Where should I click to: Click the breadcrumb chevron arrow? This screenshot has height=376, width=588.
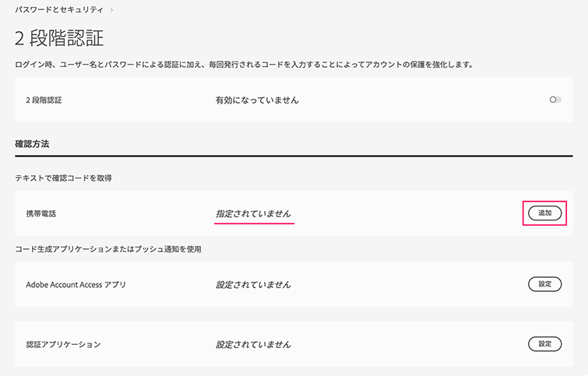point(112,10)
